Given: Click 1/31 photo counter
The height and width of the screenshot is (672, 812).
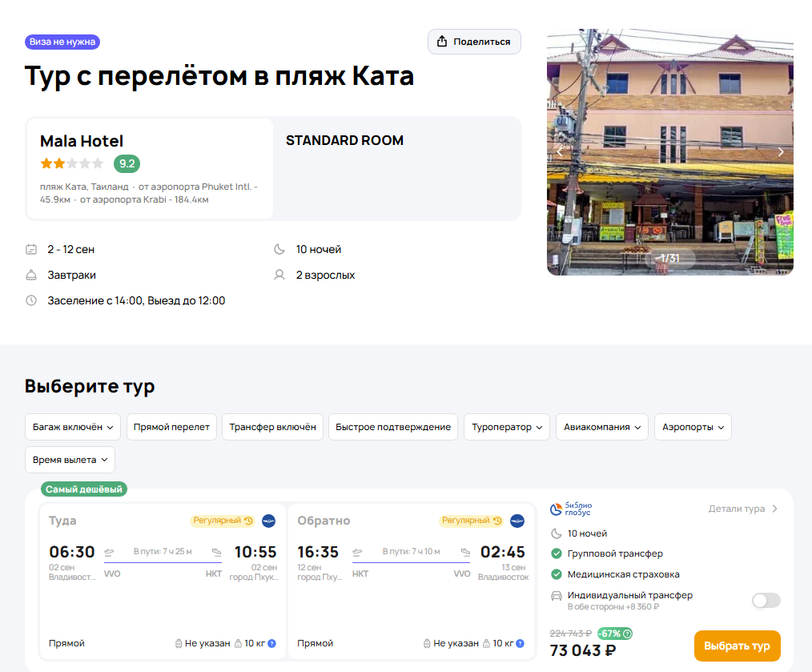Looking at the screenshot, I should (670, 258).
